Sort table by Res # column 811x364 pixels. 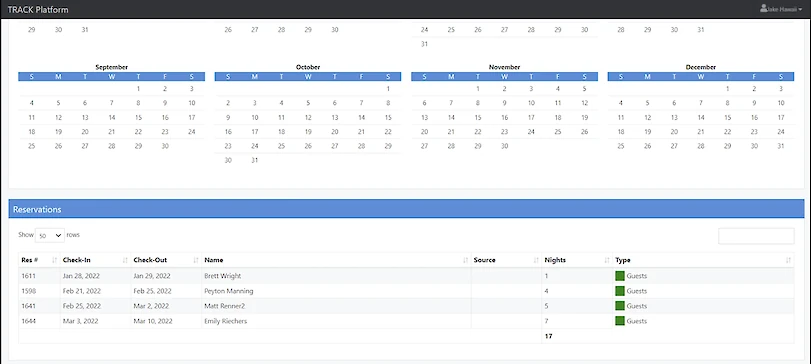tap(39, 260)
